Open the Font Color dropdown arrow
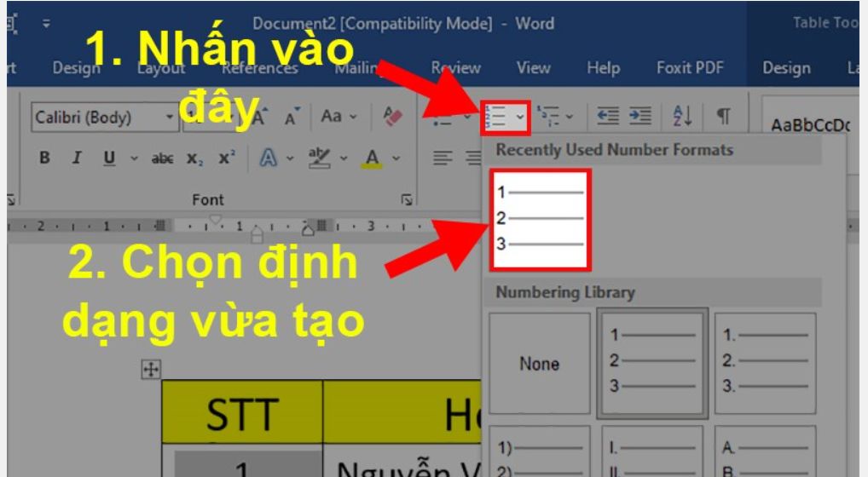 (x=396, y=158)
